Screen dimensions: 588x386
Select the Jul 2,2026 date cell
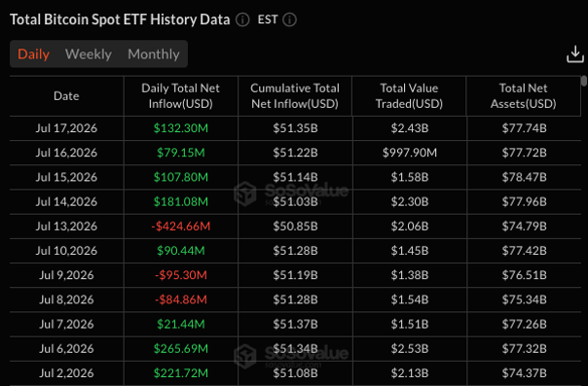tap(66, 373)
